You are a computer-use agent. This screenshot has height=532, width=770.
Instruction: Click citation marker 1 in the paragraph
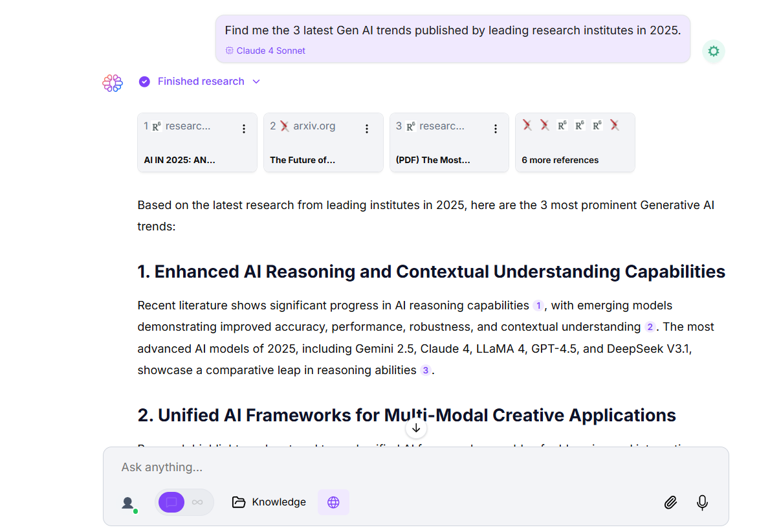pos(538,305)
